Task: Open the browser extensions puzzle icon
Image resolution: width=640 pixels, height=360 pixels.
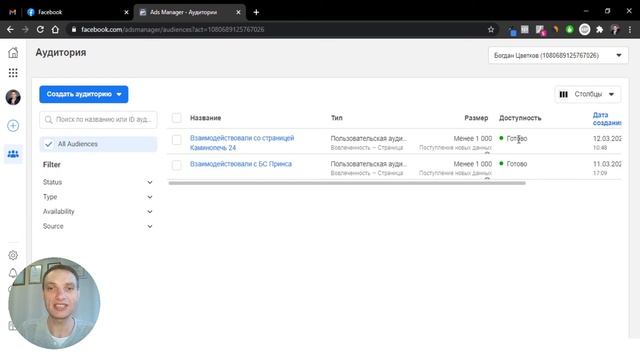Action: (x=600, y=29)
